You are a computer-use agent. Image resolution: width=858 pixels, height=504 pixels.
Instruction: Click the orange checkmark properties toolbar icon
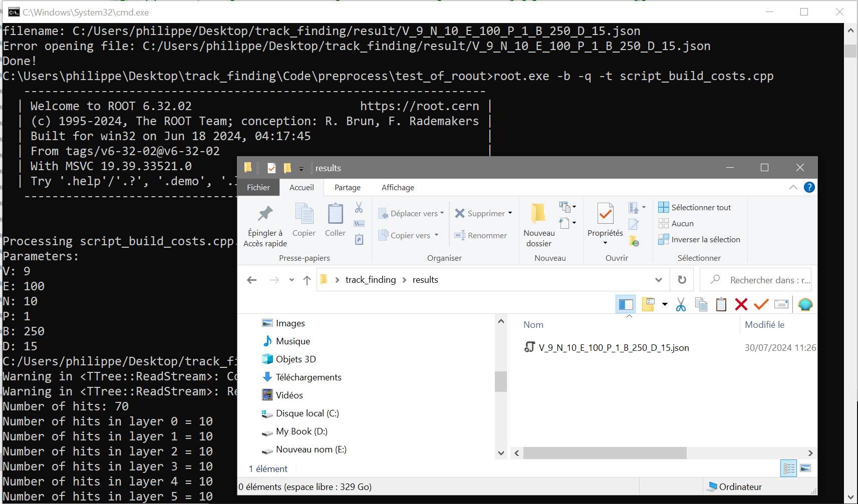(x=761, y=304)
